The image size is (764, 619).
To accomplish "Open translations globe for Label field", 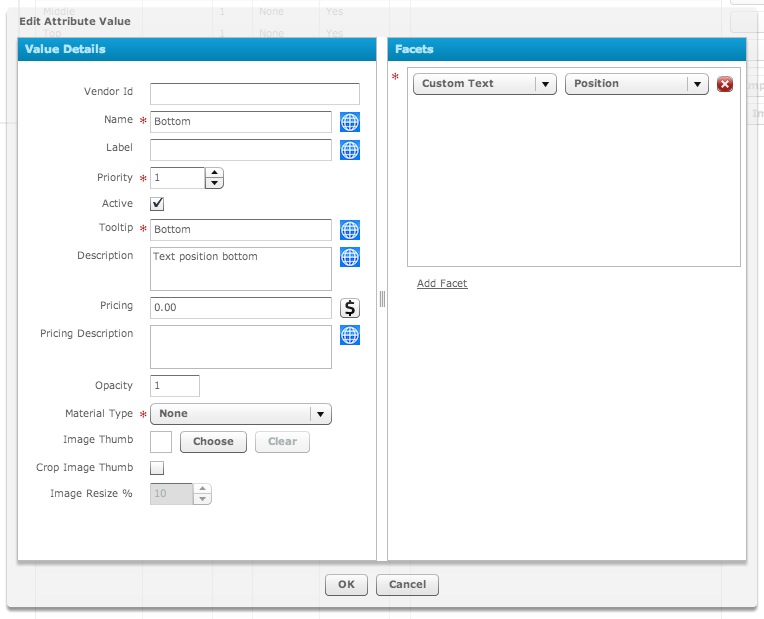I will 350,150.
